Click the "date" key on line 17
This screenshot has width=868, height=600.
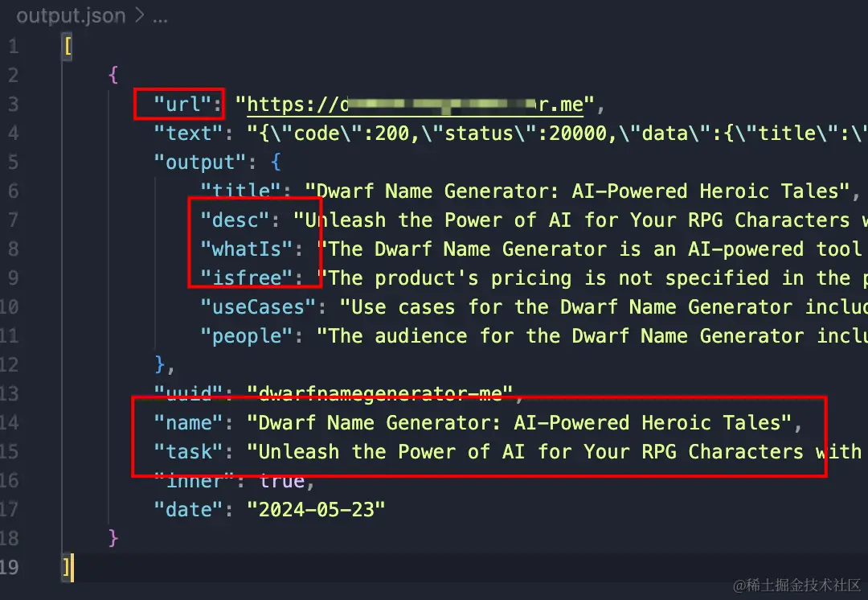pyautogui.click(x=189, y=509)
